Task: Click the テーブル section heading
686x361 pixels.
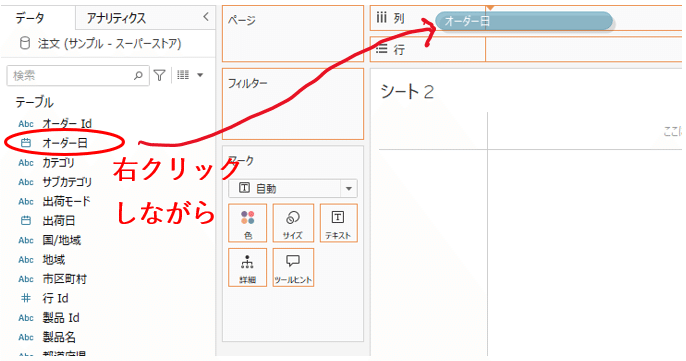Action: pyautogui.click(x=35, y=102)
